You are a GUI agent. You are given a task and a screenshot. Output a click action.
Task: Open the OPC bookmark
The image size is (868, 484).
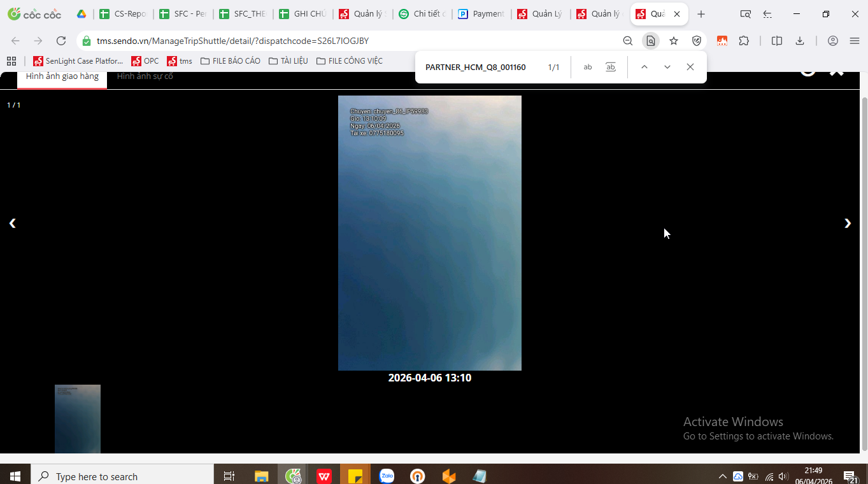(145, 61)
